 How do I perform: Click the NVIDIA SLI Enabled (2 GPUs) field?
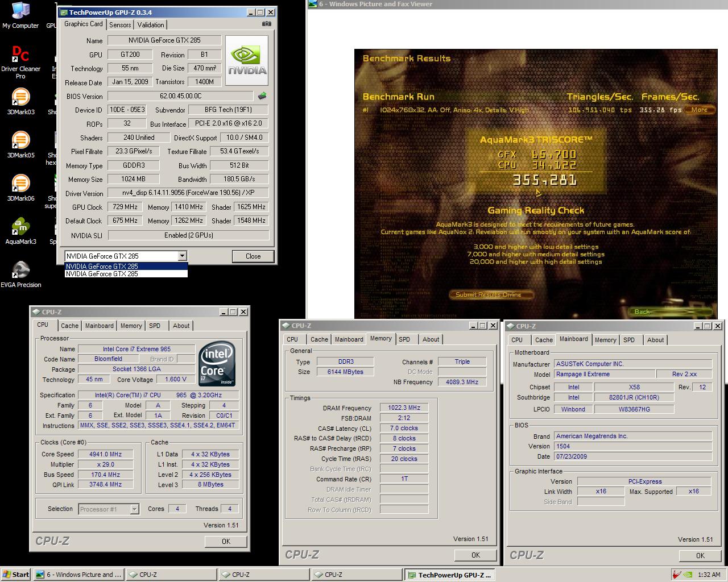point(188,235)
